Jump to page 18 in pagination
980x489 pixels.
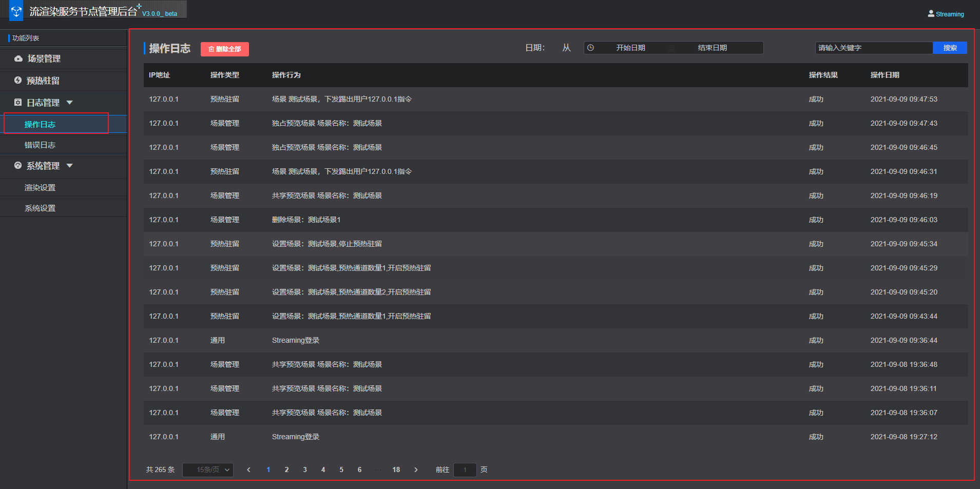[396, 470]
